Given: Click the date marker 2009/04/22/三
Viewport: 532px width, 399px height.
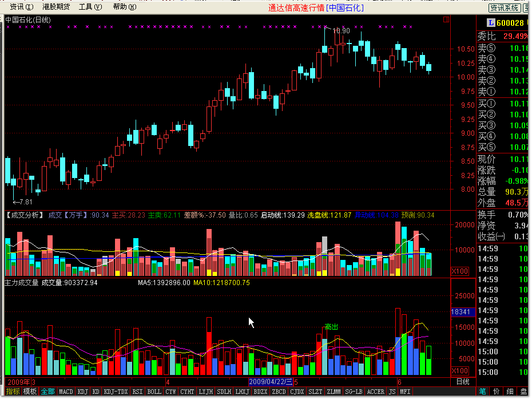Looking at the screenshot, I should pyautogui.click(x=271, y=382).
